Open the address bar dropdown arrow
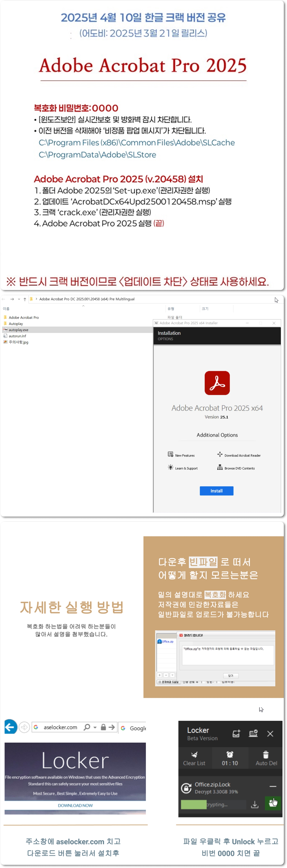This screenshot has height=868, width=287. tap(95, 728)
